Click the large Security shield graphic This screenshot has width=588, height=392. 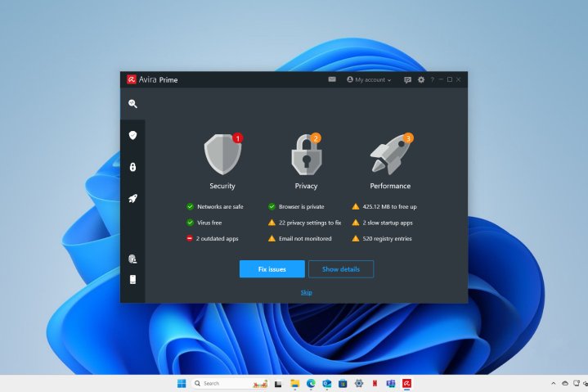click(x=222, y=153)
